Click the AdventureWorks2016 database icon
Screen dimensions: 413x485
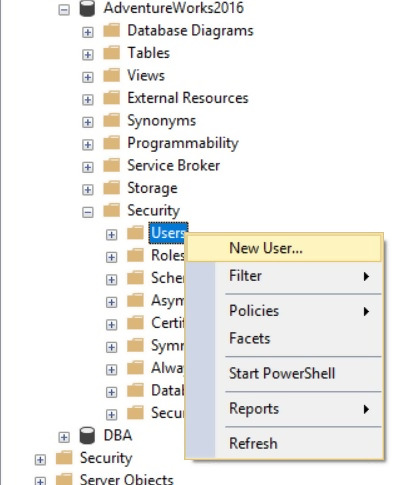[x=87, y=8]
